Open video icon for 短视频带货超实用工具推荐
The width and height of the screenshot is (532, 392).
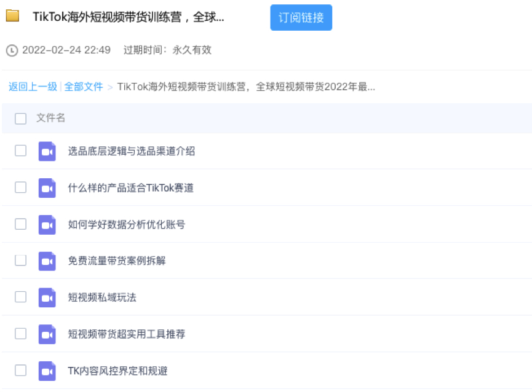pos(47,334)
